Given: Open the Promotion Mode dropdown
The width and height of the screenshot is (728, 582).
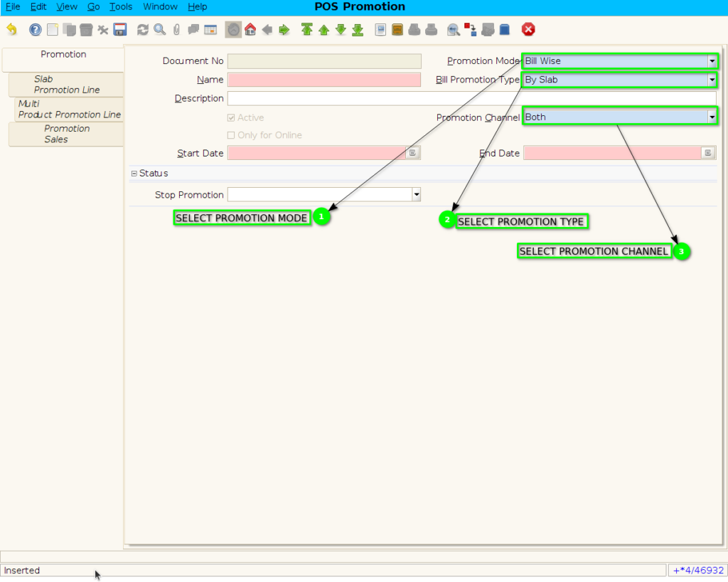Looking at the screenshot, I should coord(712,61).
